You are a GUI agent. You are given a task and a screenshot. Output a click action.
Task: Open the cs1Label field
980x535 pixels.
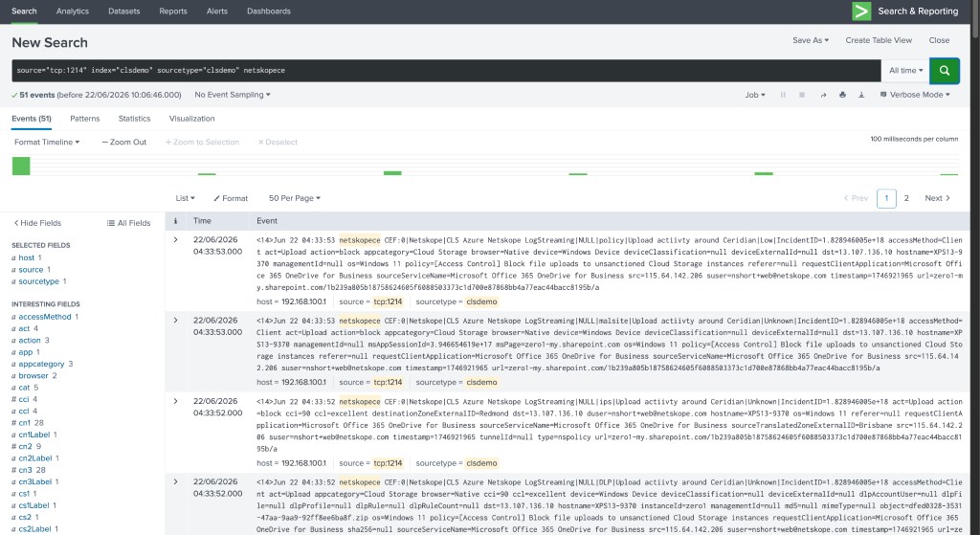pyautogui.click(x=33, y=505)
